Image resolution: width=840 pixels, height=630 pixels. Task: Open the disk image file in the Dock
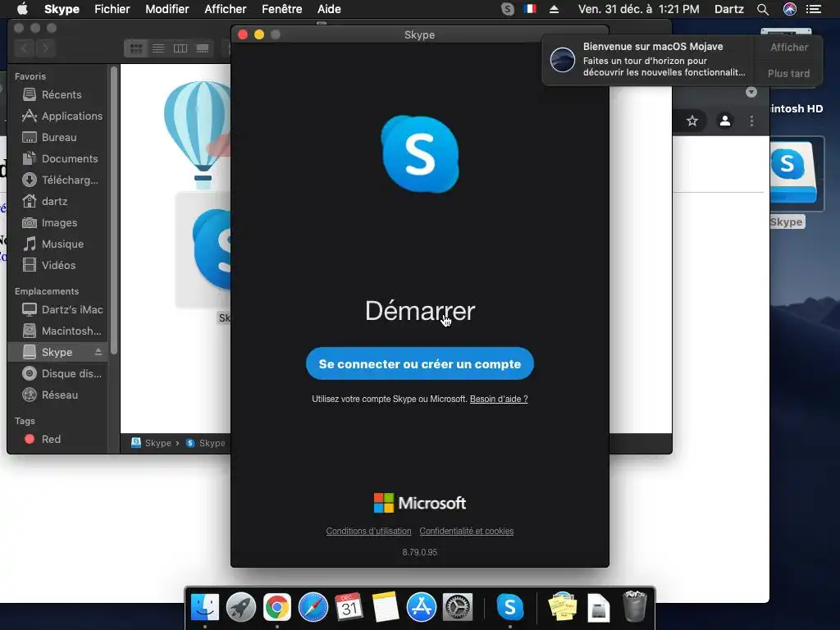[598, 608]
